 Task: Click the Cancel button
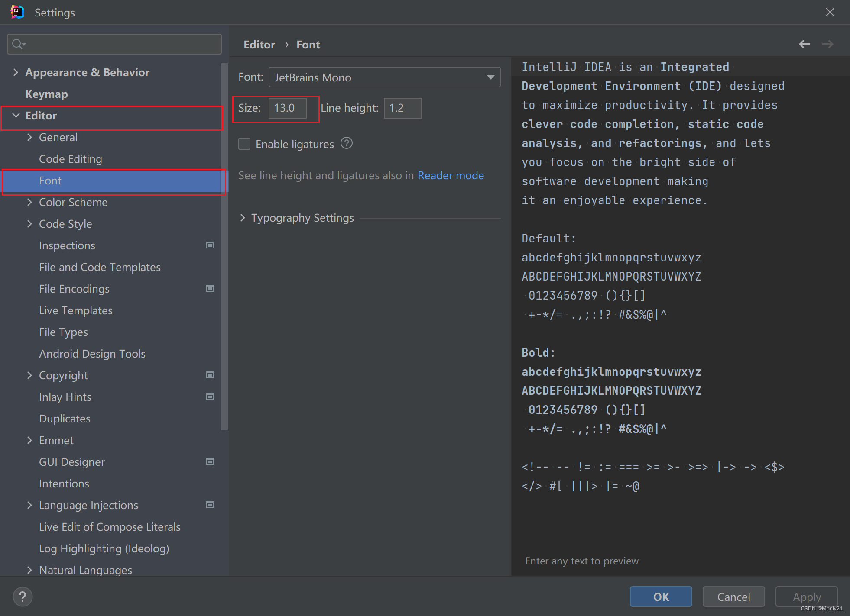pos(733,597)
